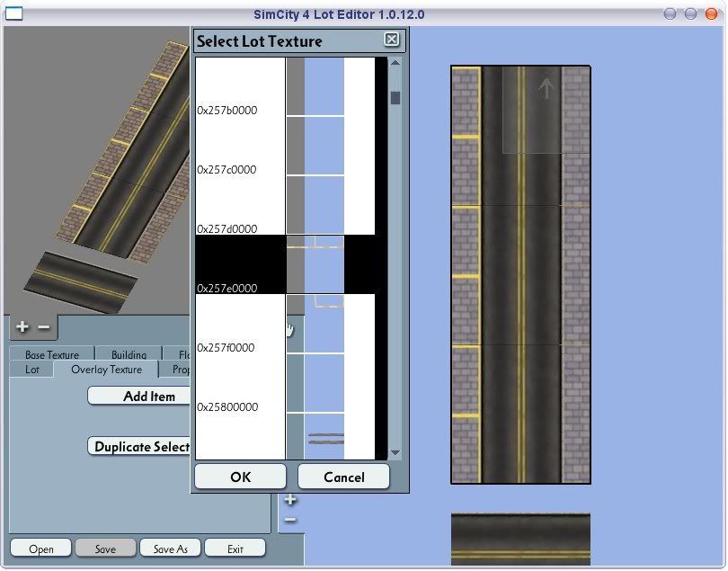Click the Open button
Image resolution: width=728 pixels, height=571 pixels.
[x=40, y=549]
